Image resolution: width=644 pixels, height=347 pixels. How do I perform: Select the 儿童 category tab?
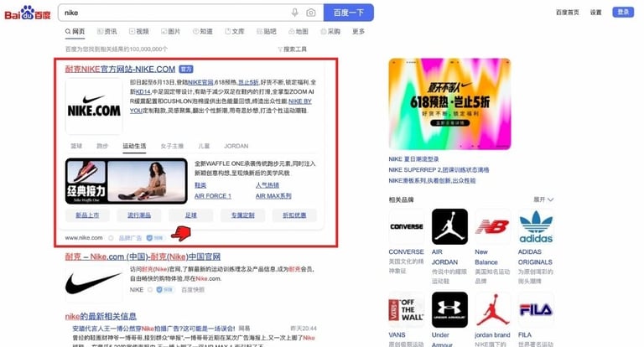point(204,146)
